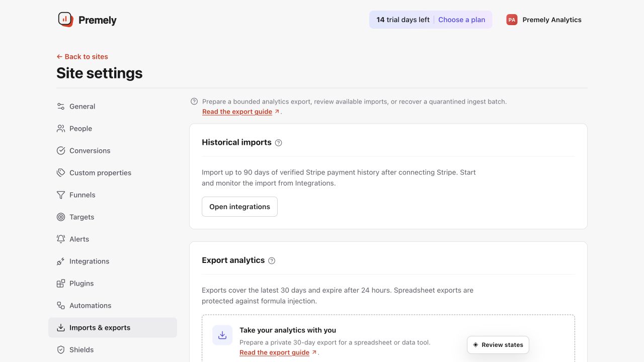Select Integrations in the sidebar

point(113,261)
